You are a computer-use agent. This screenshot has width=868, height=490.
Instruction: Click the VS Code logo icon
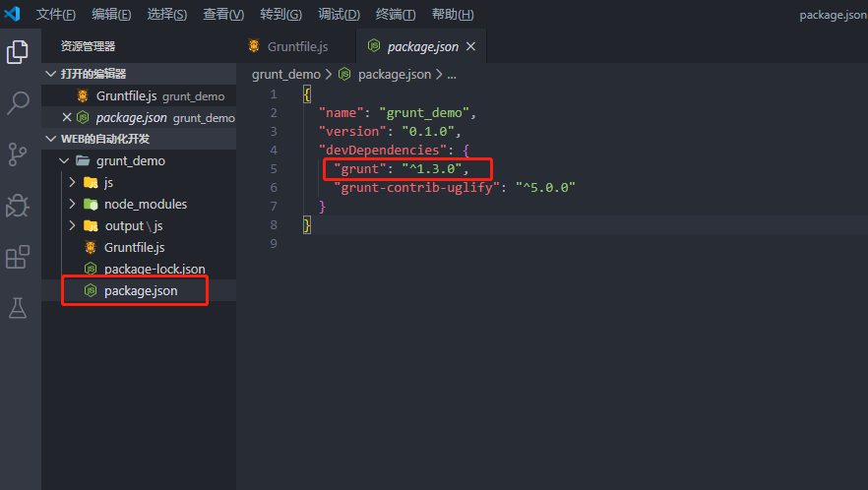click(12, 14)
